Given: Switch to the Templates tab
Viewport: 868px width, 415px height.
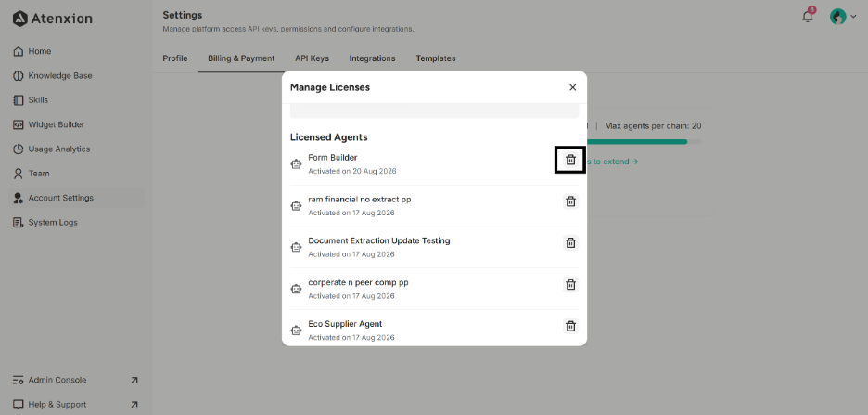Looking at the screenshot, I should tap(436, 58).
